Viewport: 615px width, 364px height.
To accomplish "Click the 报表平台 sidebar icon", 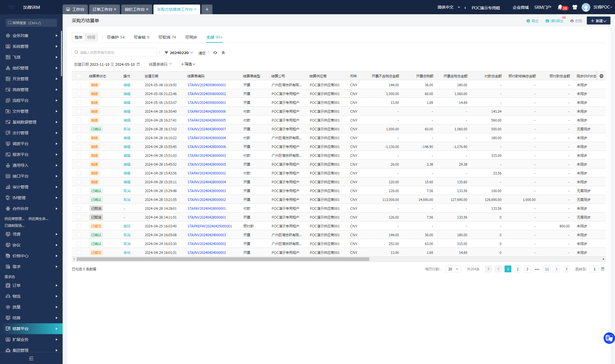I will click(x=8, y=155).
